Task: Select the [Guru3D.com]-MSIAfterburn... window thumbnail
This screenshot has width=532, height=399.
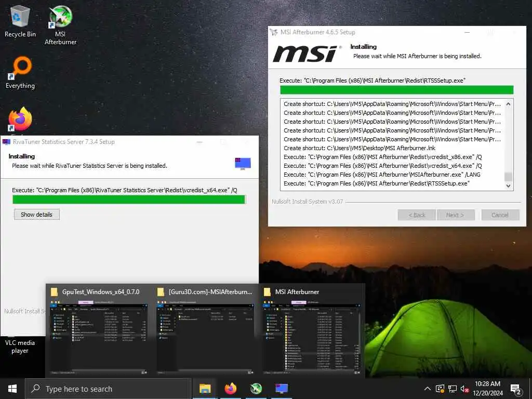Action: tap(206, 331)
